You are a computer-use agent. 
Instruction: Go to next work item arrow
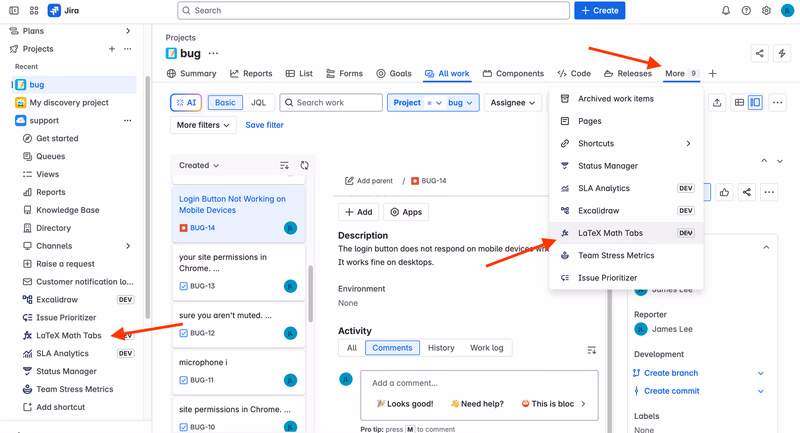point(780,161)
